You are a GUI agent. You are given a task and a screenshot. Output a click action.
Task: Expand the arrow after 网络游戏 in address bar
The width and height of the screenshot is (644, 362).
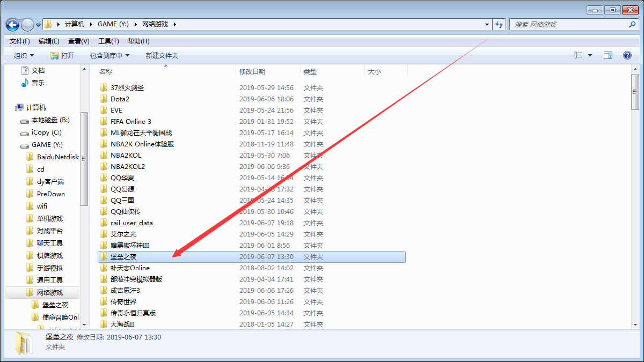175,24
